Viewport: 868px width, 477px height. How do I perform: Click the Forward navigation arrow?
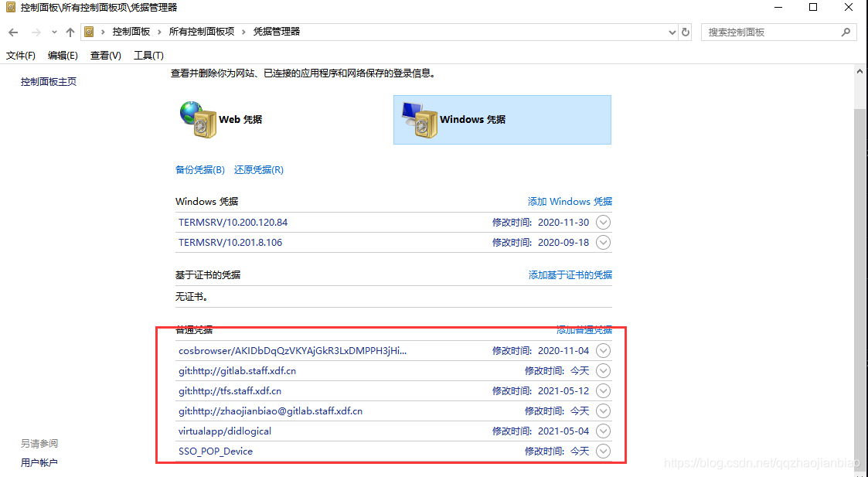coord(36,32)
